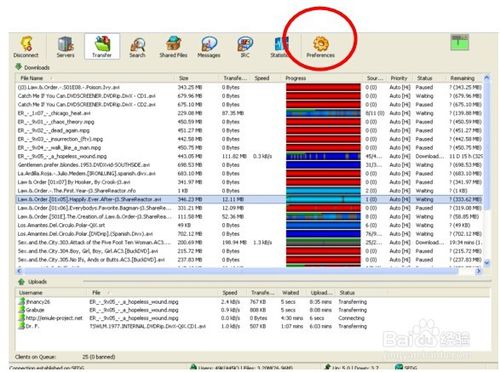Select the Transfer toolbar icon
Screen dimensions: 500x372
pyautogui.click(x=102, y=47)
